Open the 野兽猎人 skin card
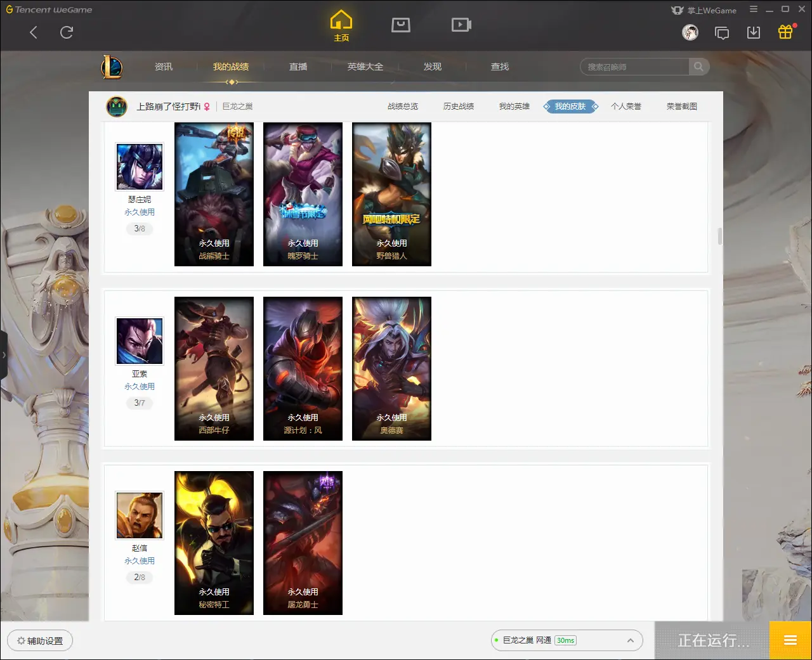Viewport: 812px width, 660px height. click(x=391, y=195)
